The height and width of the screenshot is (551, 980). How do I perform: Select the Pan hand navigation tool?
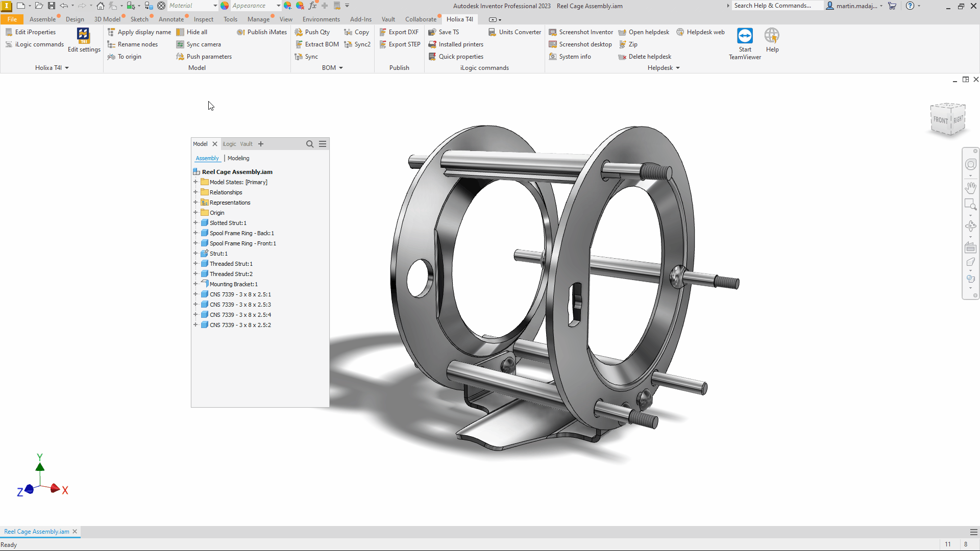[970, 188]
